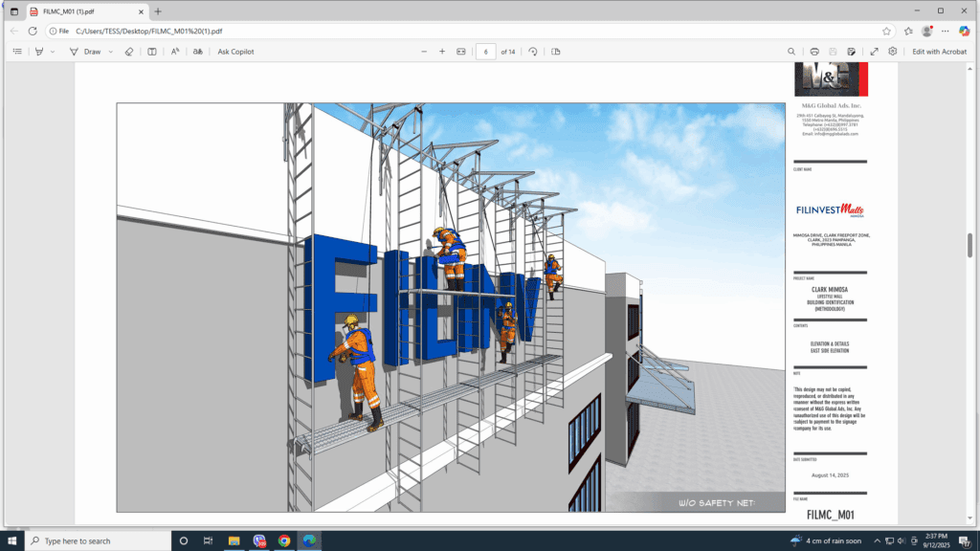Click the Edit with Acrobat button
The width and height of the screenshot is (980, 551).
[939, 51]
